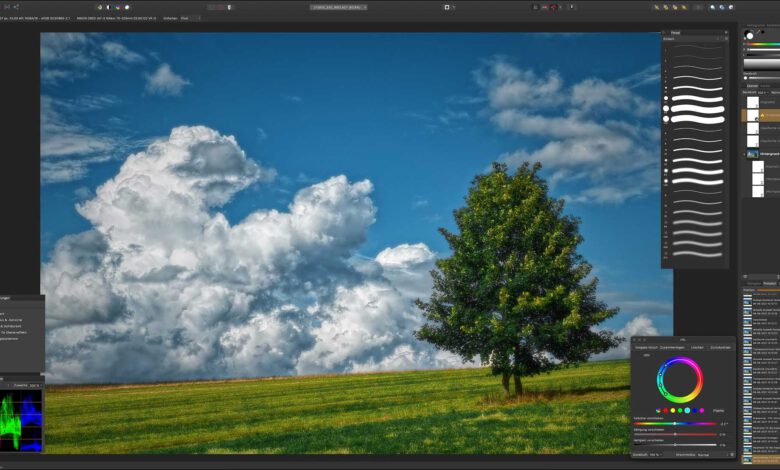The height and width of the screenshot is (470, 780).
Task: Click the Auto White Balance icon
Action: point(127,7)
